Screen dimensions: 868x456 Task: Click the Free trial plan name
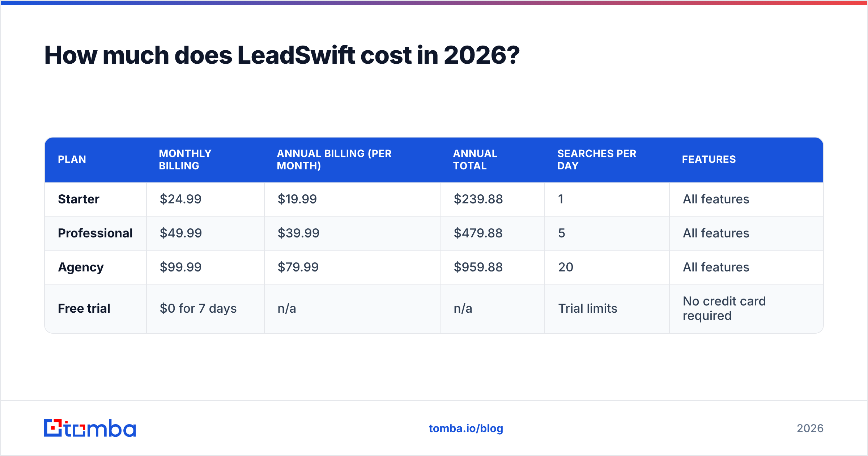[84, 308]
